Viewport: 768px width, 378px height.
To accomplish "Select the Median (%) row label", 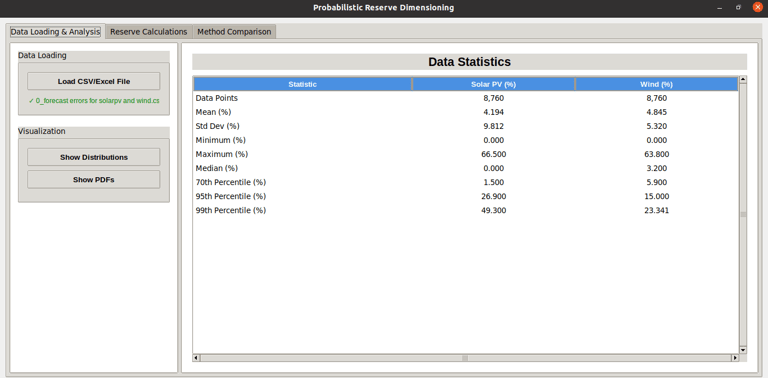I will (x=216, y=168).
